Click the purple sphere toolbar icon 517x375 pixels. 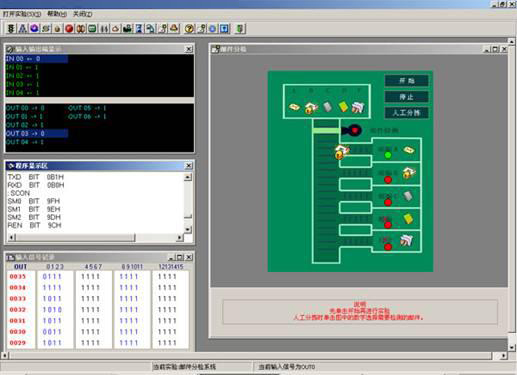pyautogui.click(x=34, y=29)
